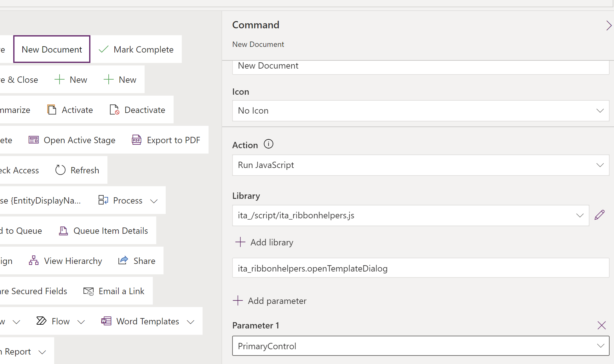Remove Parameter 1 with the X
614x364 pixels.
pos(601,325)
